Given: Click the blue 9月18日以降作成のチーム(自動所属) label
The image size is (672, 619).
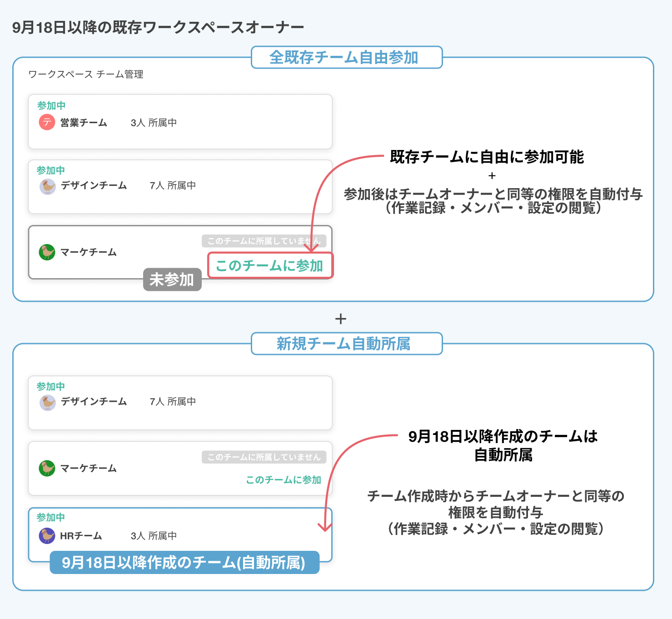Looking at the screenshot, I should click(184, 563).
